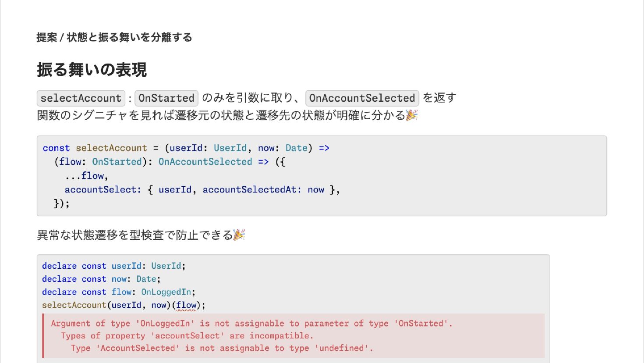This screenshot has height=363, width=644.
Task: Click the Date type in the selectAccount signature
Action: (297, 148)
